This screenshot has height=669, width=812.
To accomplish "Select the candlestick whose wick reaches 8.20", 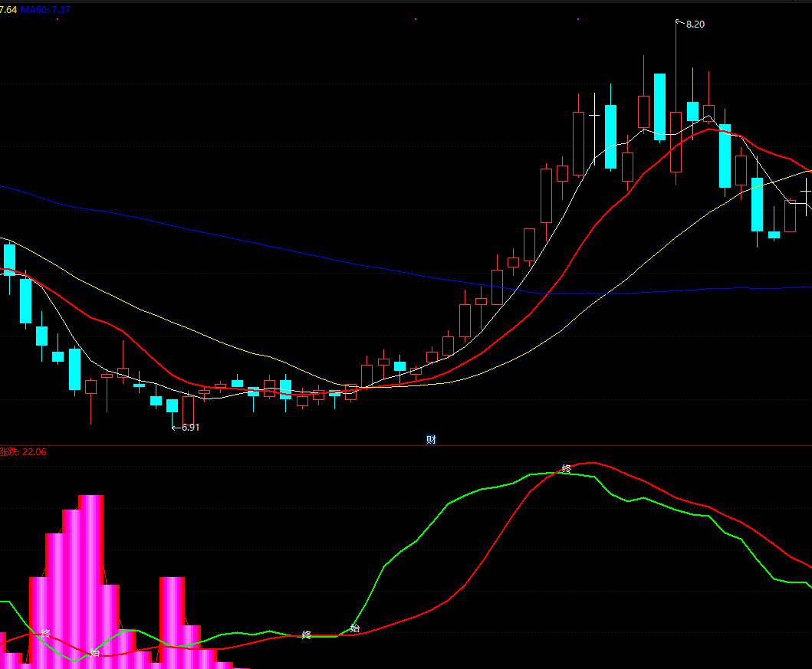I will (x=676, y=143).
